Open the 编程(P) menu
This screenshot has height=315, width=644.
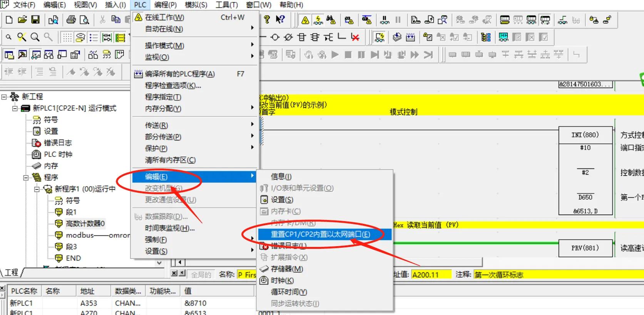[x=165, y=5]
